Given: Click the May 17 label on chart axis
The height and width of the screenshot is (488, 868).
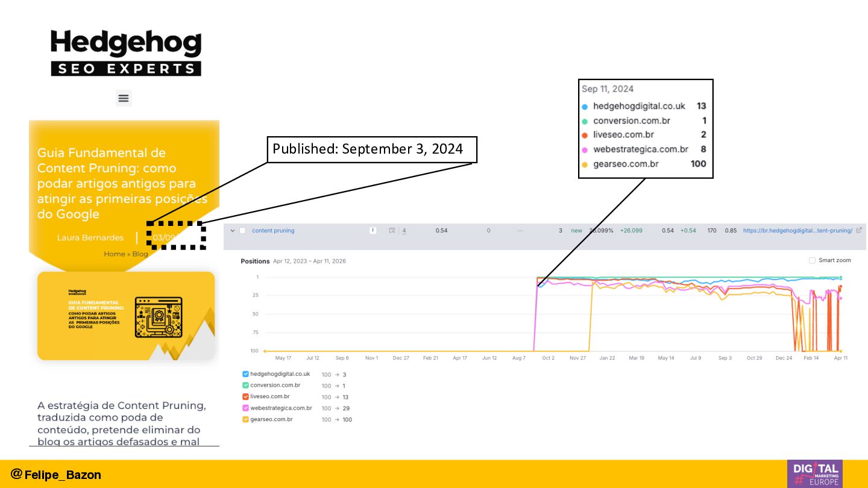Looking at the screenshot, I should point(283,358).
